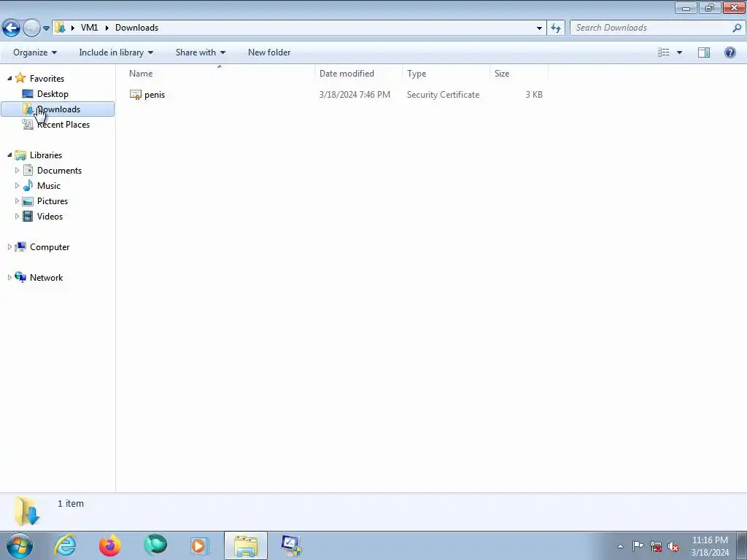Click the 3/18/2024 7:46 PM date cell
This screenshot has width=747, height=560.
(355, 95)
